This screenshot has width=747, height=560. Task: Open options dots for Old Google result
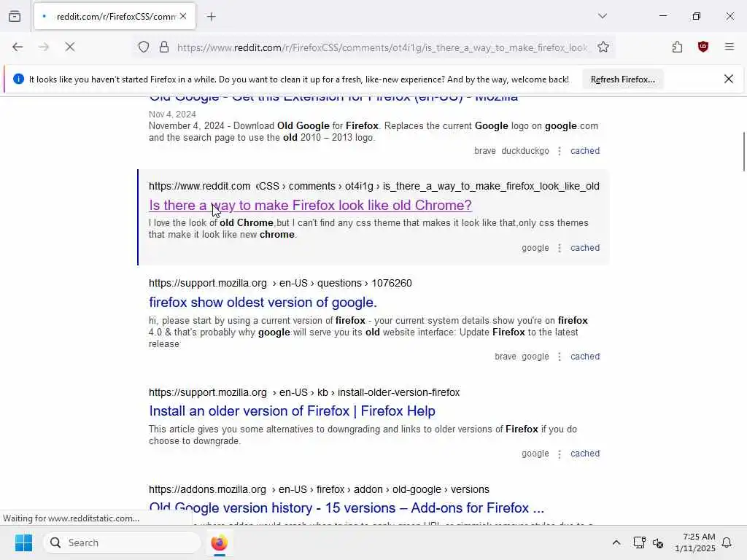tap(560, 151)
